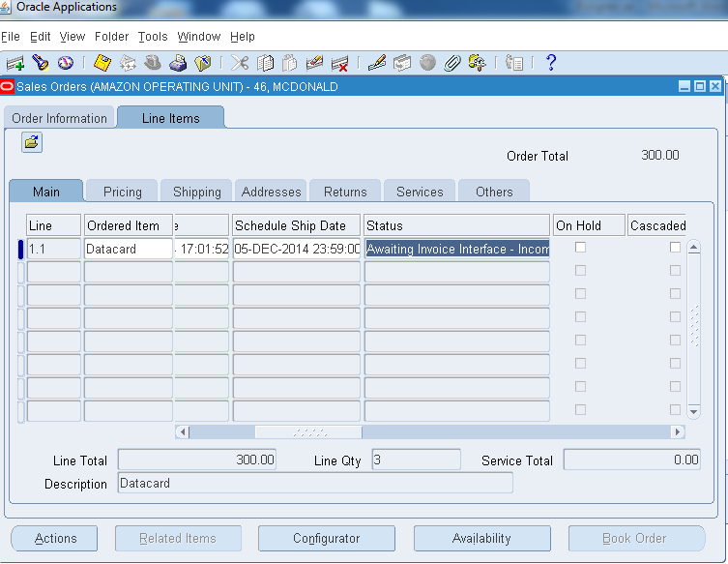Viewport: 728px width, 564px height.
Task: Click the Awaiting Invoice Interface status field
Action: pos(457,249)
